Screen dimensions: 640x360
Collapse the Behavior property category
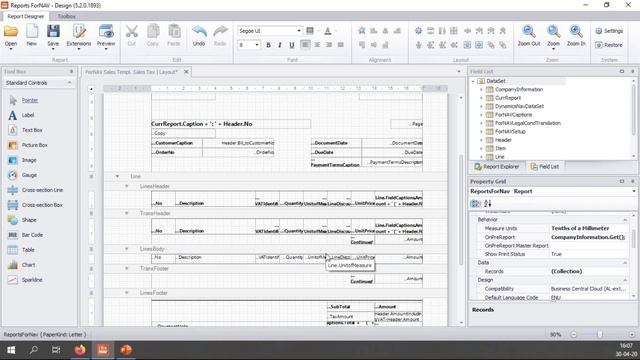click(625, 220)
